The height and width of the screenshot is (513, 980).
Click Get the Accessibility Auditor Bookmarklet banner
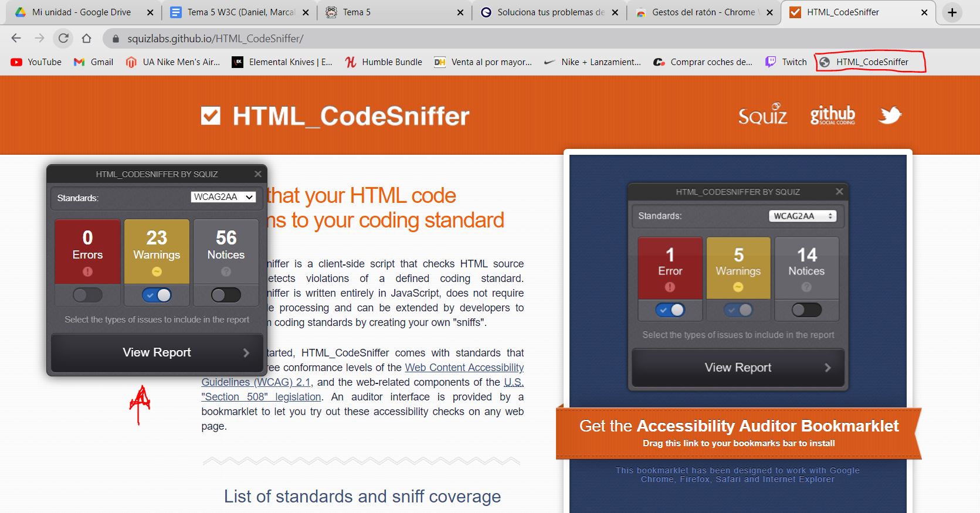(x=739, y=433)
